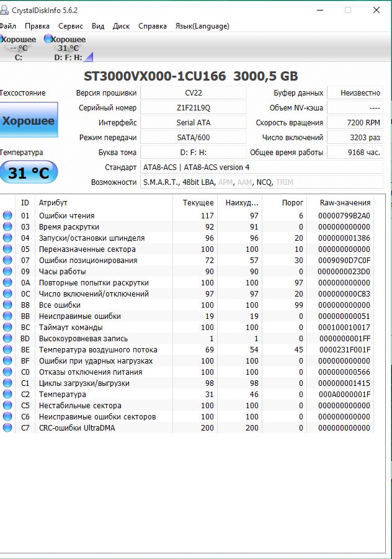Select the C: disk with Хорошее status
This screenshot has width=392, height=559.
(18, 48)
